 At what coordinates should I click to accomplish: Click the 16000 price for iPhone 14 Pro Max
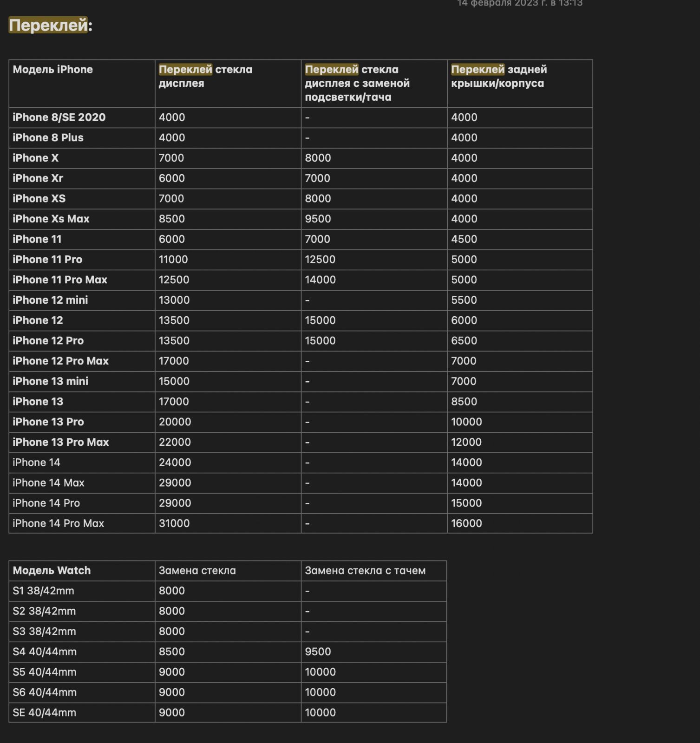pos(466,523)
